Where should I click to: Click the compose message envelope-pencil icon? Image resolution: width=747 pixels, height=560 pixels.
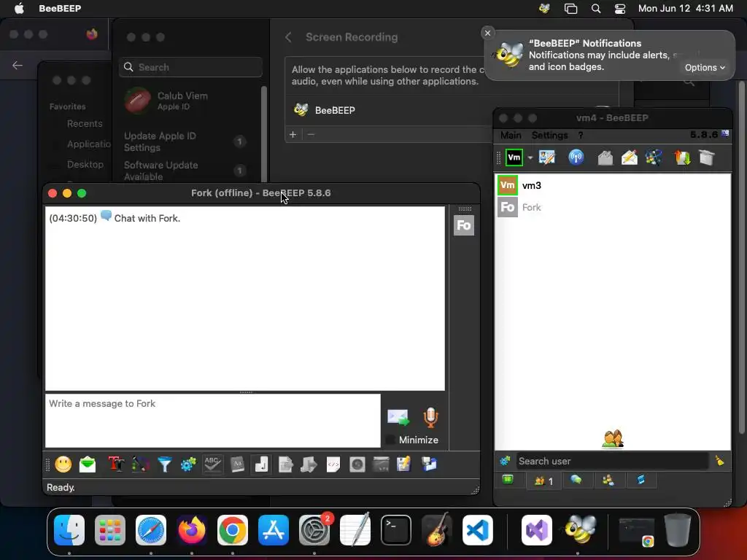pos(630,157)
